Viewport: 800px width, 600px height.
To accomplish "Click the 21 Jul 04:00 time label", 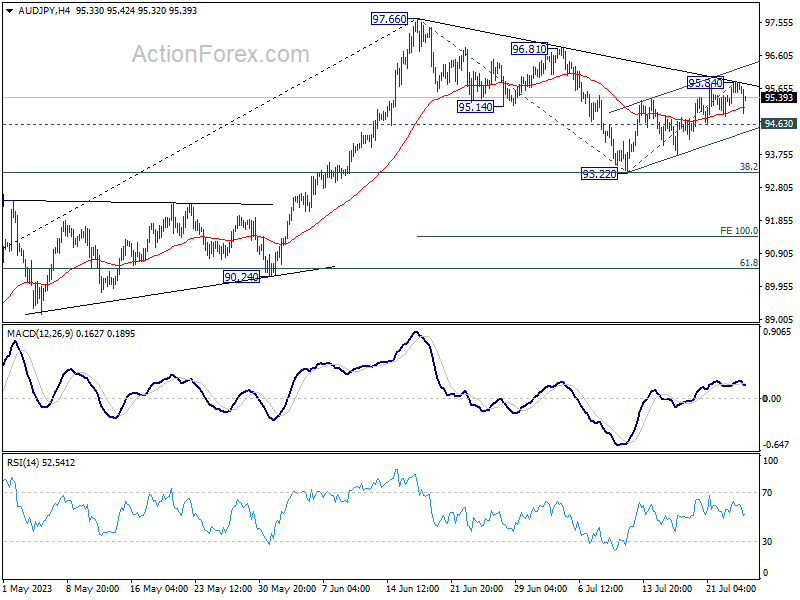I will coord(731,589).
